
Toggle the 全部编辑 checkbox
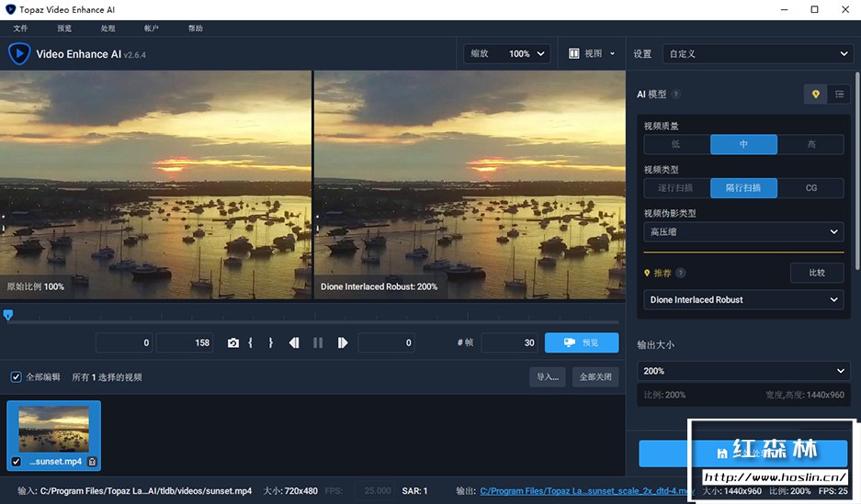point(16,376)
